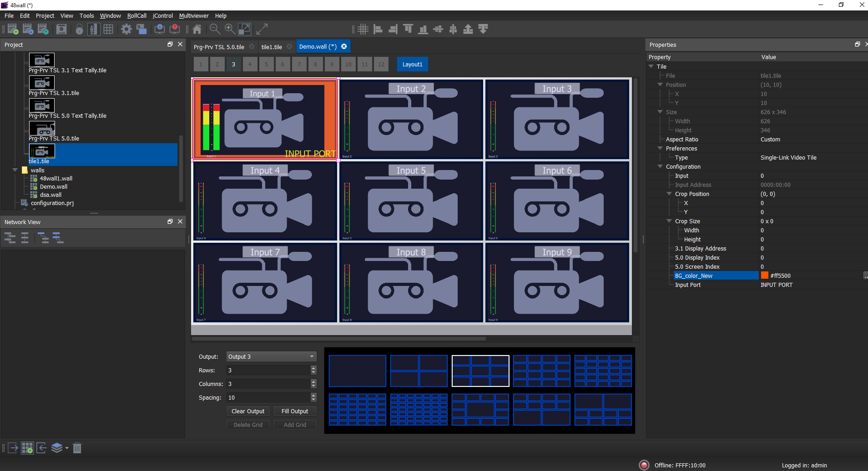Click the snap to grid hash icon
Screen dimensions: 868x471
[x=363, y=29]
